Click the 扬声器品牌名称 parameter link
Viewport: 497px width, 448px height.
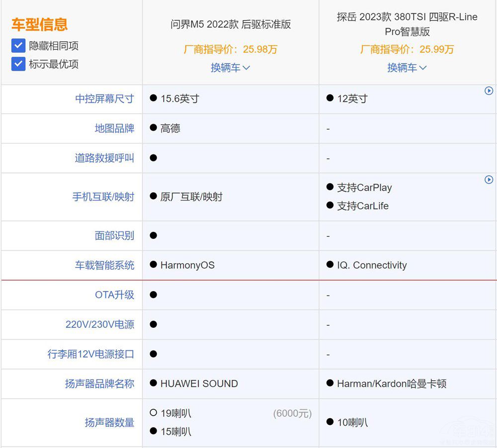click(99, 383)
